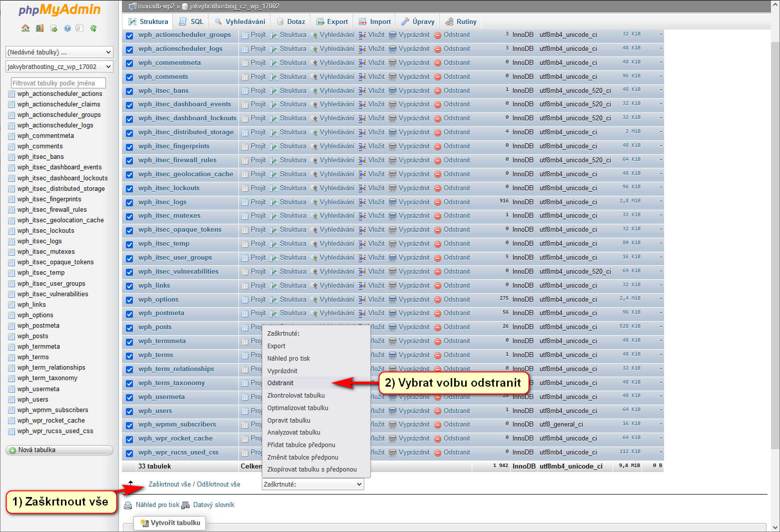Uncheck the wph_comments table checkbox
The image size is (780, 532).
tap(129, 77)
